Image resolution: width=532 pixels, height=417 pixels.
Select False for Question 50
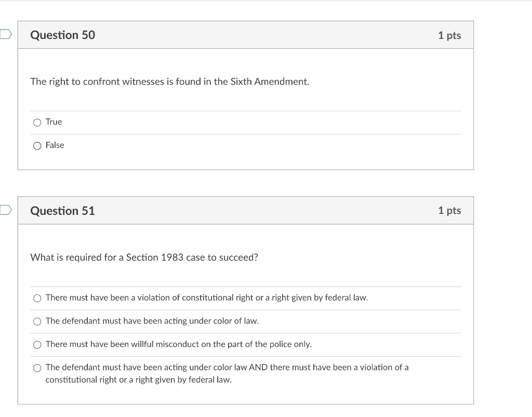[x=37, y=145]
